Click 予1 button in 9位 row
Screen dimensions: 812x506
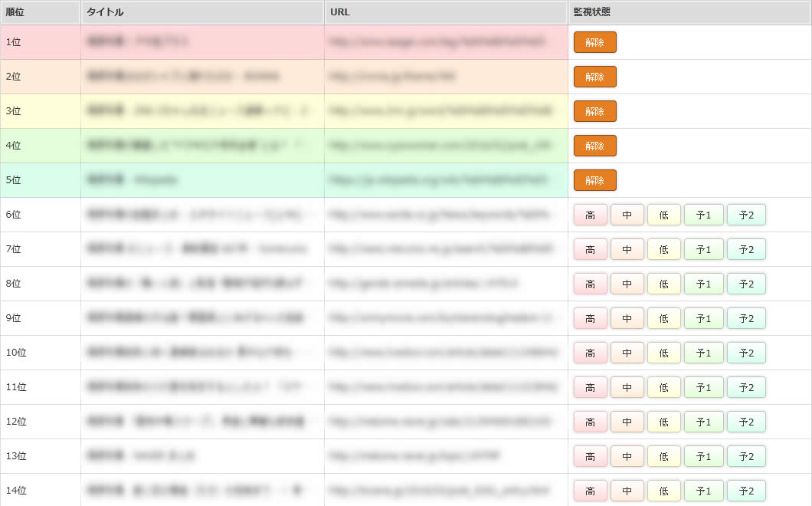(703, 318)
